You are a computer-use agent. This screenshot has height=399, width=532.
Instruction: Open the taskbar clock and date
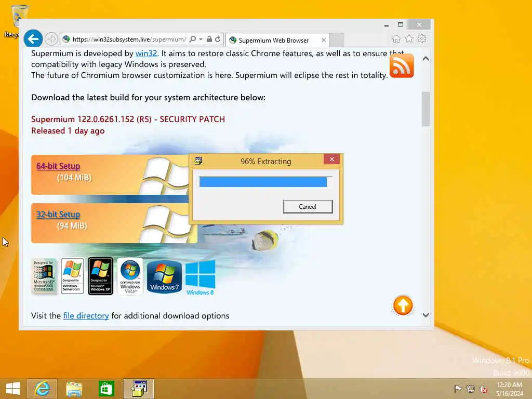pos(509,389)
